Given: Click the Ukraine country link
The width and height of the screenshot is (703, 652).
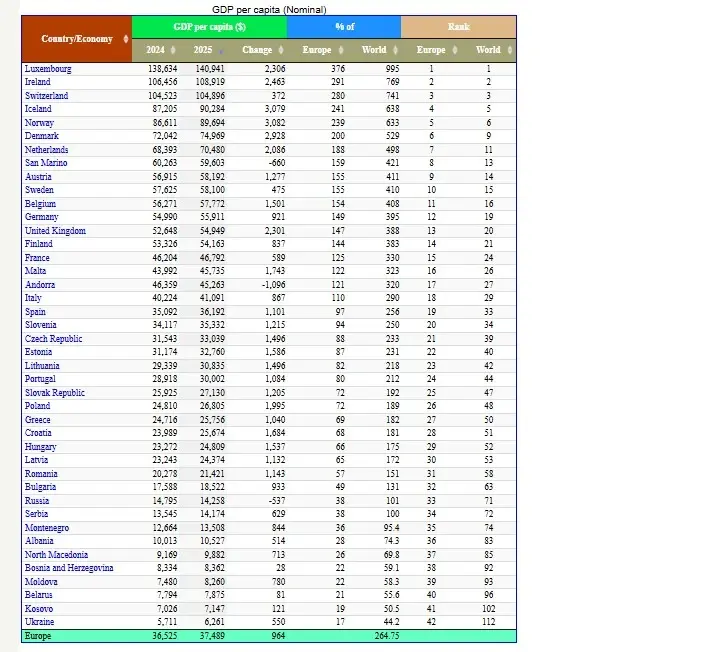Looking at the screenshot, I should (x=40, y=622).
